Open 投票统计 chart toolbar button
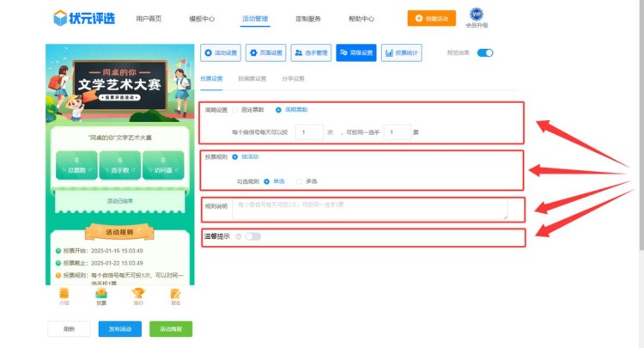Image resolution: width=644 pixels, height=348 pixels. click(x=400, y=52)
